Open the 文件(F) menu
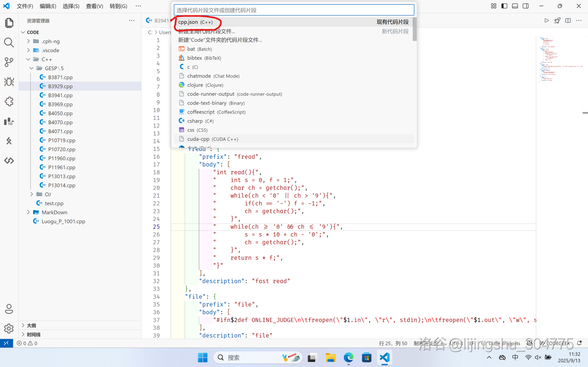 tap(25, 6)
